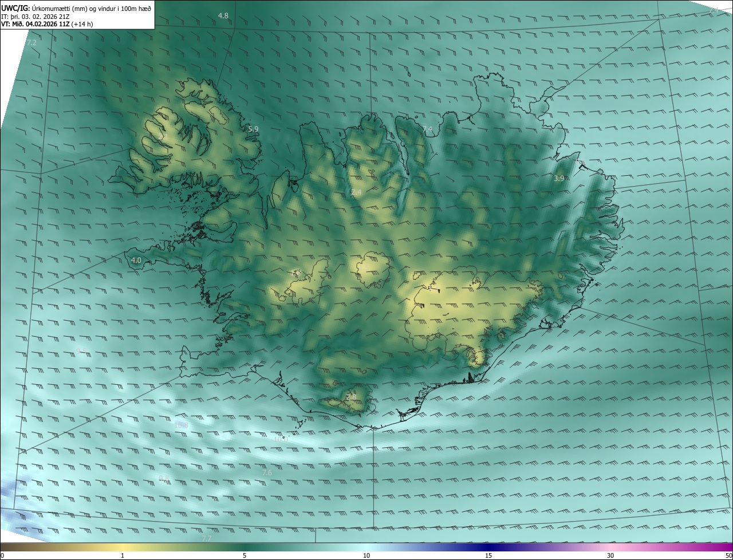733x560 pixels.
Task: Click the 5.9 value label on map
Action: 253,129
